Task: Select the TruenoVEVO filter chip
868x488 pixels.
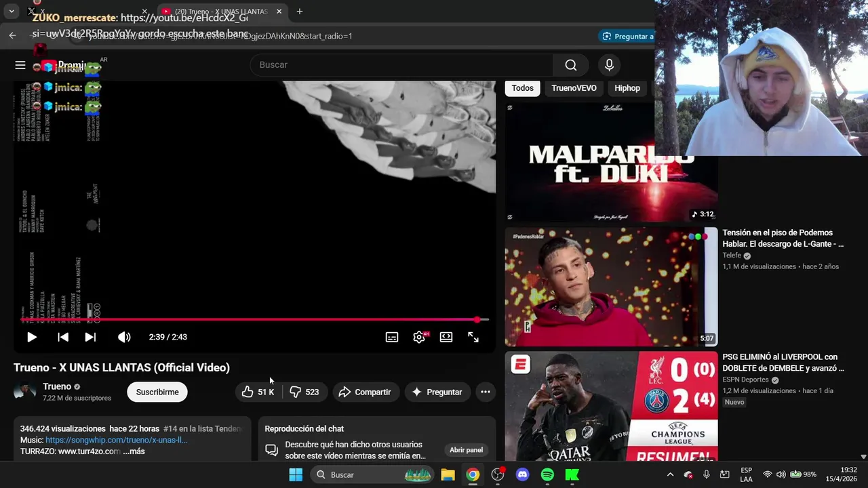Action: [574, 88]
